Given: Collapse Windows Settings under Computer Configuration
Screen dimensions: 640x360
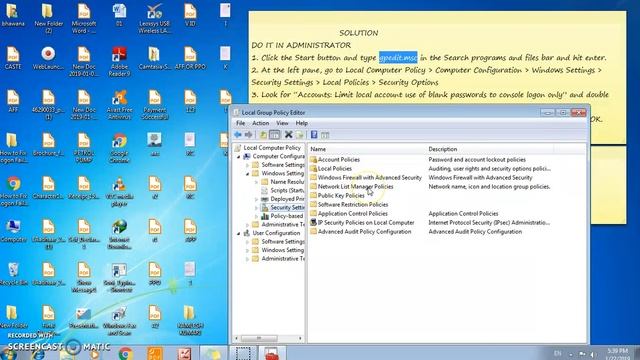Looking at the screenshot, I should 247,173.
